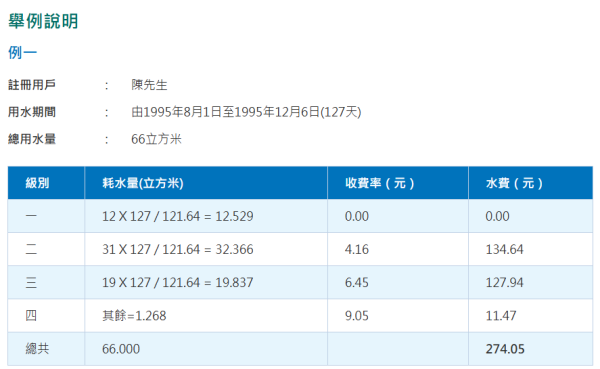Click the column header 收費率（元）

coord(380,183)
